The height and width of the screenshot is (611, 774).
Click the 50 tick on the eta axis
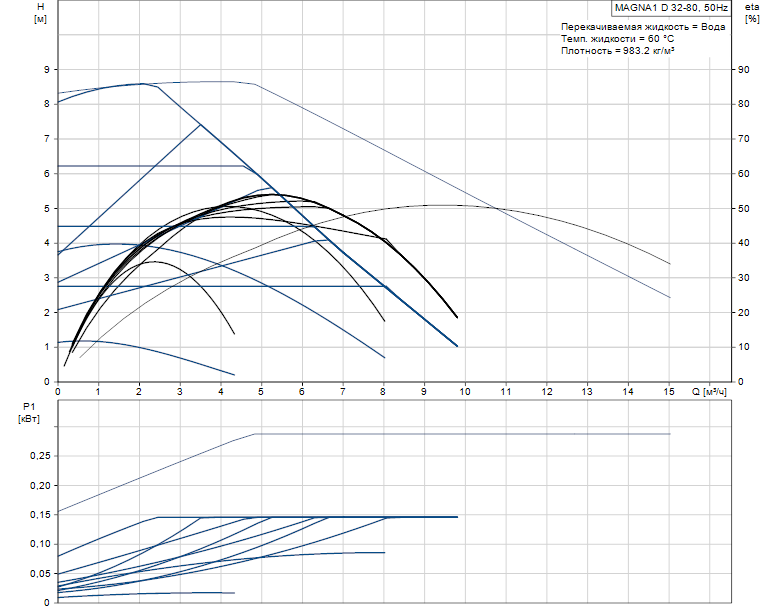(x=743, y=209)
